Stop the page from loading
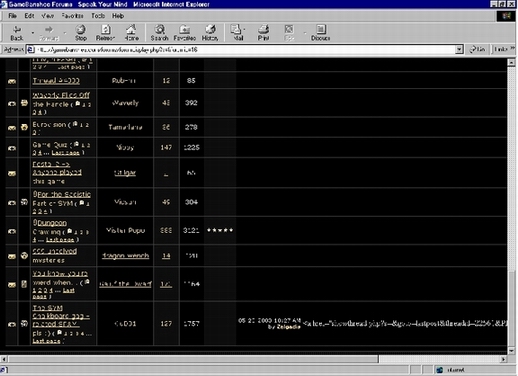Image resolution: width=518 pixels, height=376 pixels. pos(81,33)
